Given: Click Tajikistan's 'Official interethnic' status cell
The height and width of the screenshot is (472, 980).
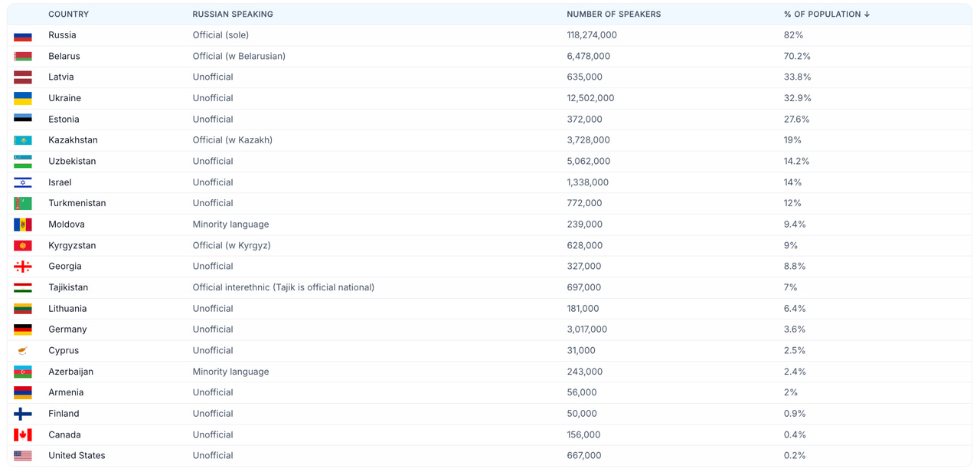Looking at the screenshot, I should tap(283, 288).
